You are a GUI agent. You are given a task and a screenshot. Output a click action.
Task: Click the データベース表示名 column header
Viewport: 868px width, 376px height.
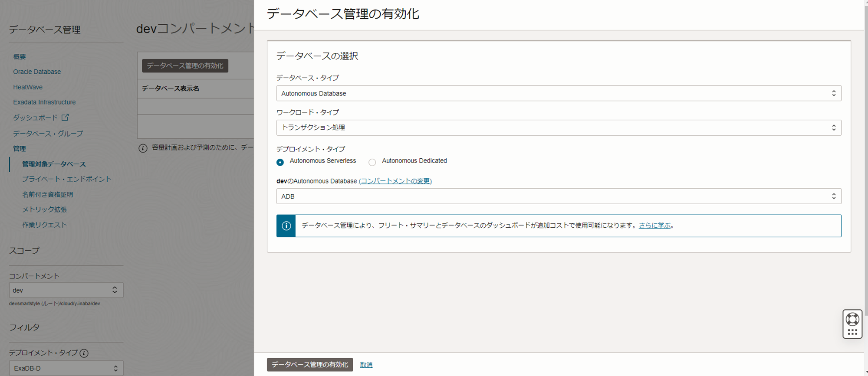point(171,88)
